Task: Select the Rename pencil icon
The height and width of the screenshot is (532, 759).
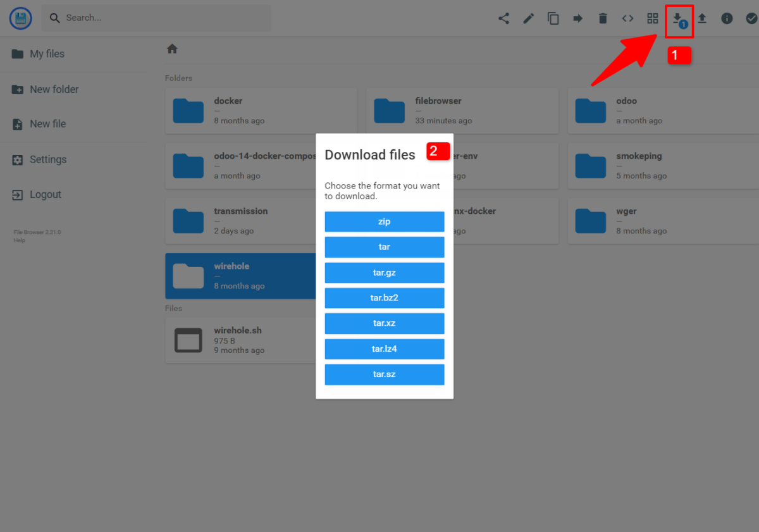Action: (528, 18)
